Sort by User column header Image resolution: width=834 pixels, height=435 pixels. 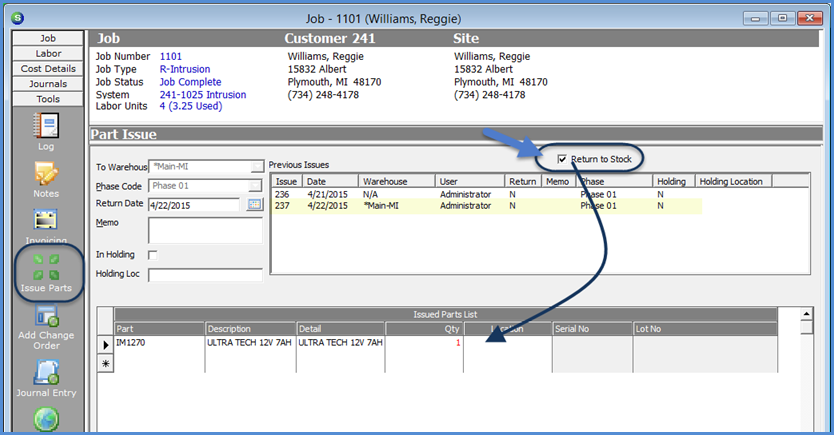[469, 181]
